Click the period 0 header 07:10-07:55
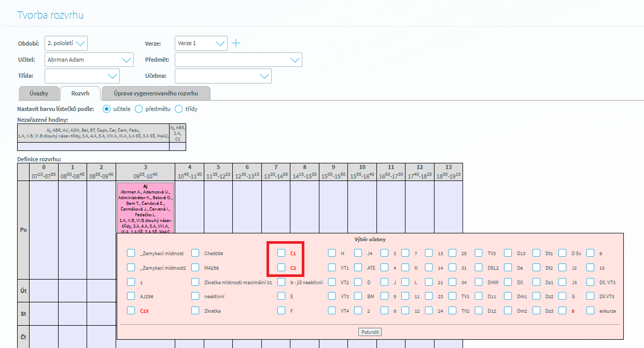The image size is (644, 348). [44, 172]
